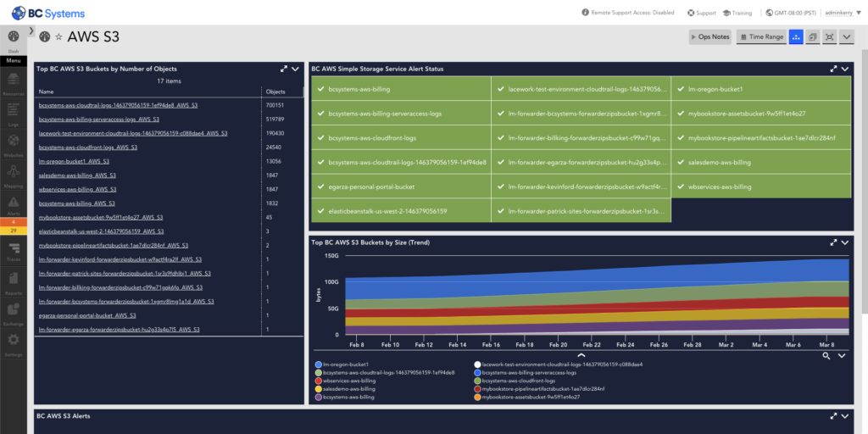The height and width of the screenshot is (434, 868).
Task: Expand the sidebar with the arrow toggle
Action: click(x=31, y=31)
